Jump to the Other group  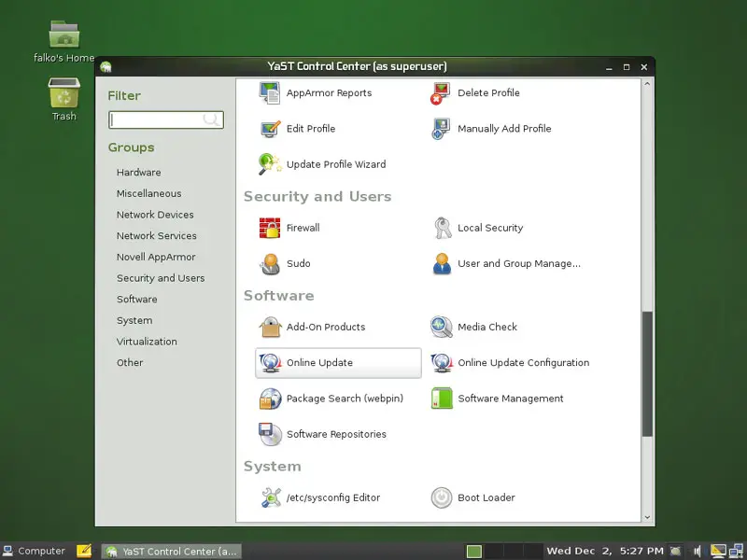130,362
